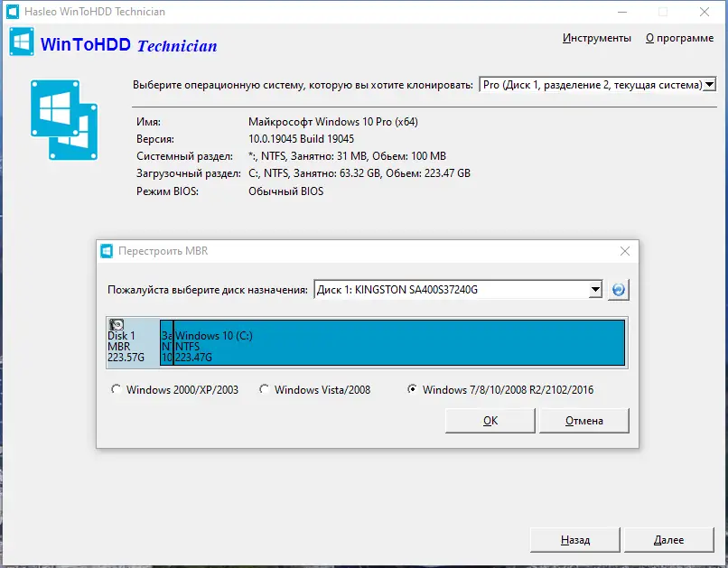728x568 pixels.
Task: Click the Майкрософт Windows 10 Pro (x64) text
Action: point(333,122)
